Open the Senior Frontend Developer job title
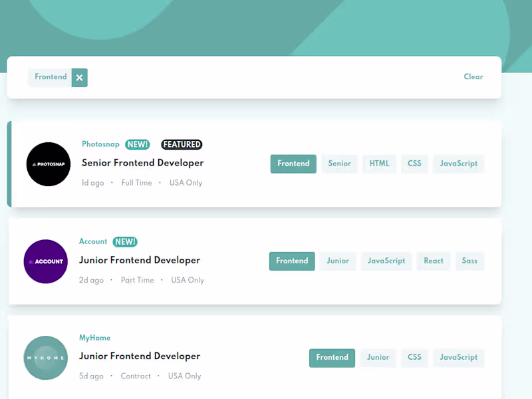The width and height of the screenshot is (532, 399). [142, 163]
